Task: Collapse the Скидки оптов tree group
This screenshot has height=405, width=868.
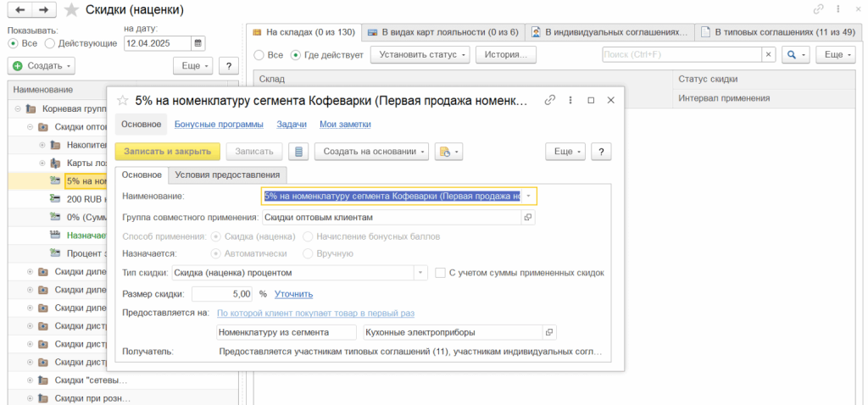Action: coord(31,127)
